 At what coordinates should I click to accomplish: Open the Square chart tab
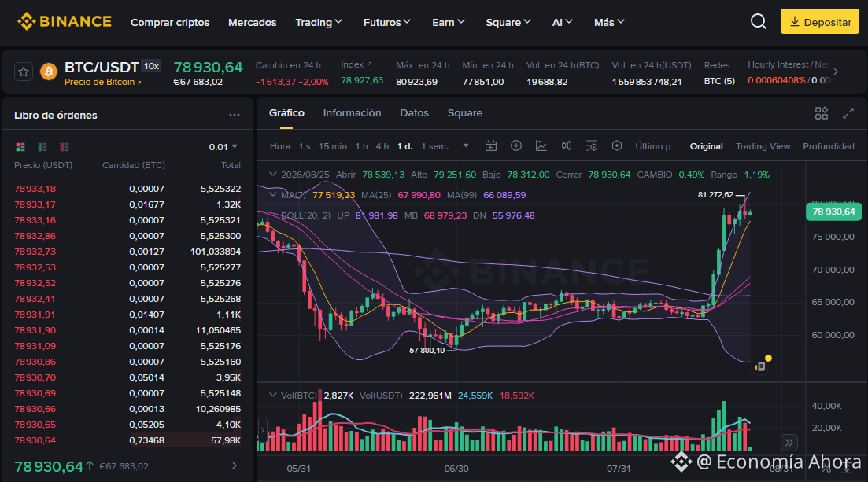coord(465,113)
